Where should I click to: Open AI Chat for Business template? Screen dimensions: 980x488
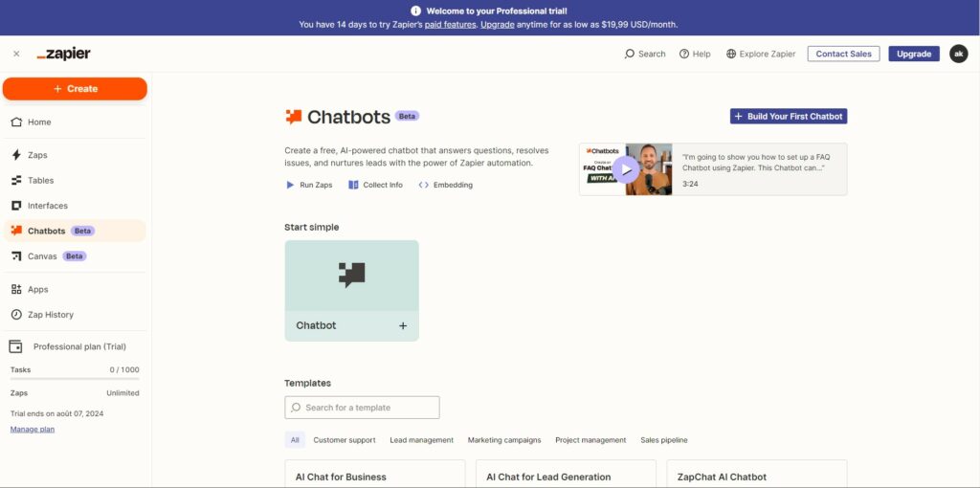[x=375, y=475]
